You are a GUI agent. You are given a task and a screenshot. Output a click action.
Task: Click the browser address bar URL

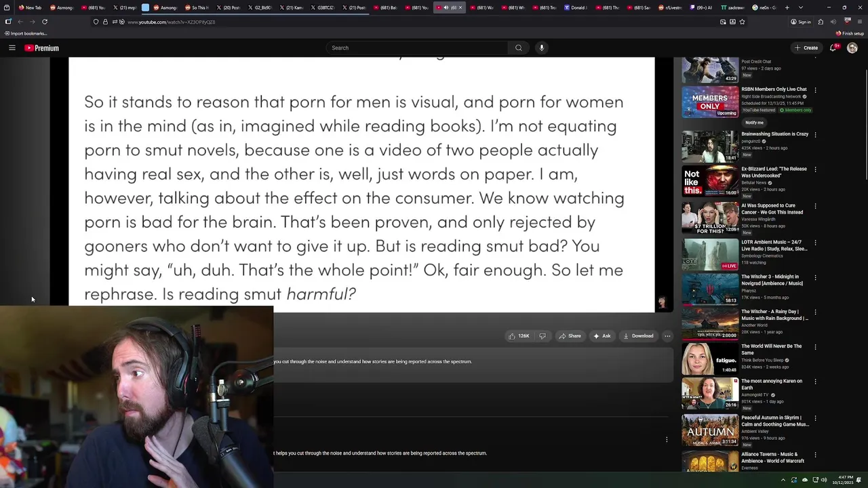171,22
